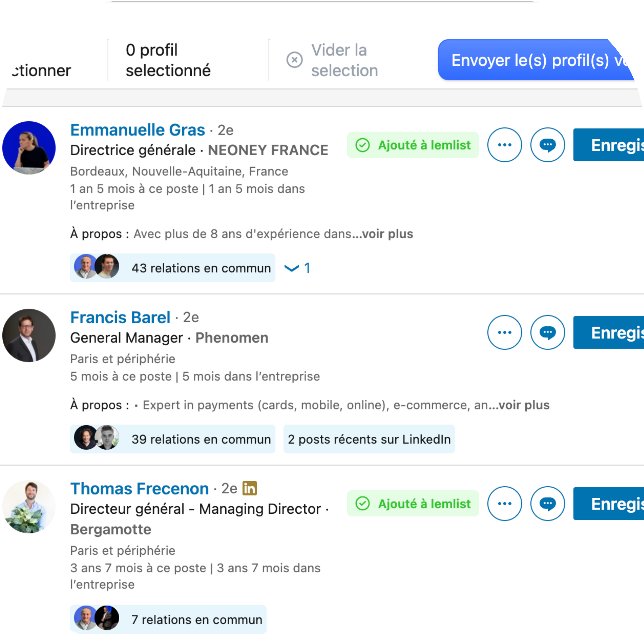This screenshot has width=644, height=644.
Task: Expand the chevron next to 43 relations
Action: coord(291,268)
